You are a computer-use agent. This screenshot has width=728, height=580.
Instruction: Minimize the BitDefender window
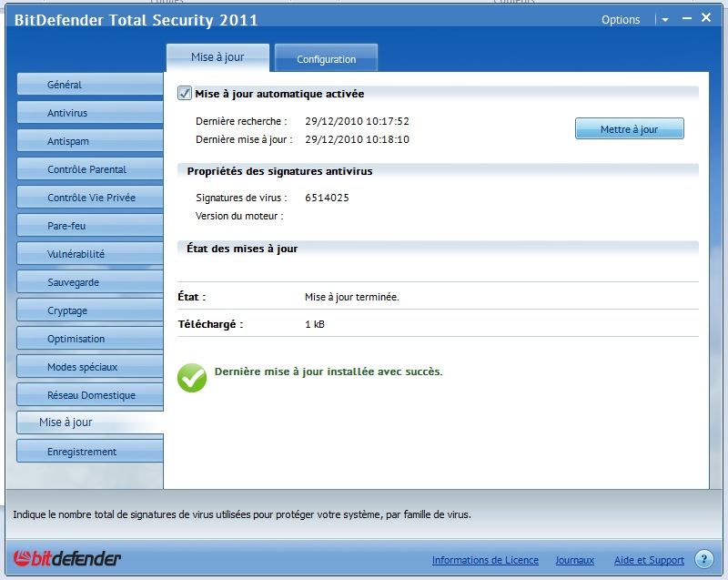click(x=687, y=18)
